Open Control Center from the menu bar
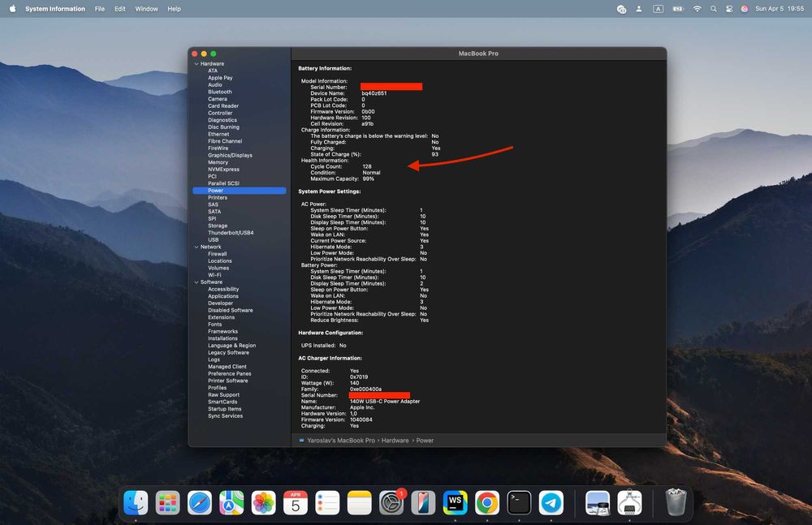 click(729, 9)
